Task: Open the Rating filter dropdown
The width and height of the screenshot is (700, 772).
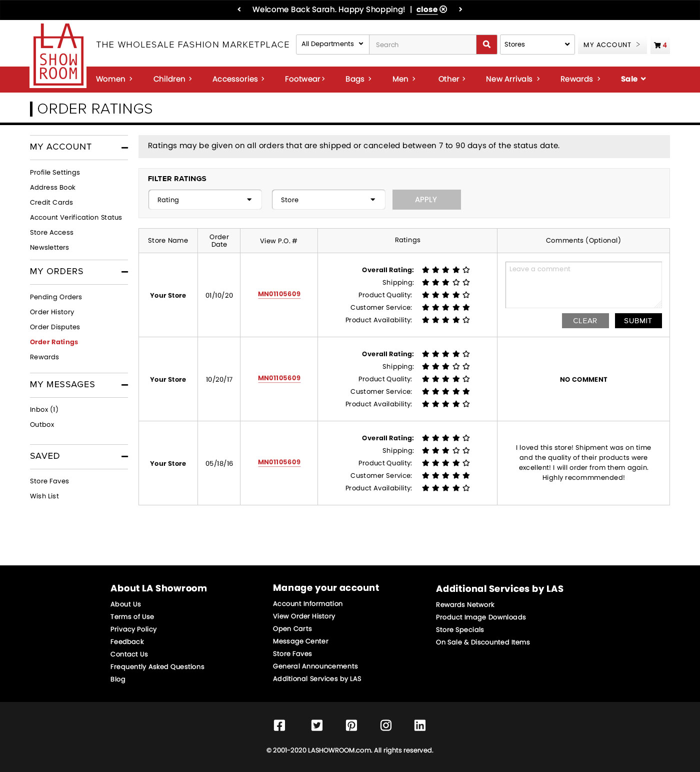Action: 205,200
